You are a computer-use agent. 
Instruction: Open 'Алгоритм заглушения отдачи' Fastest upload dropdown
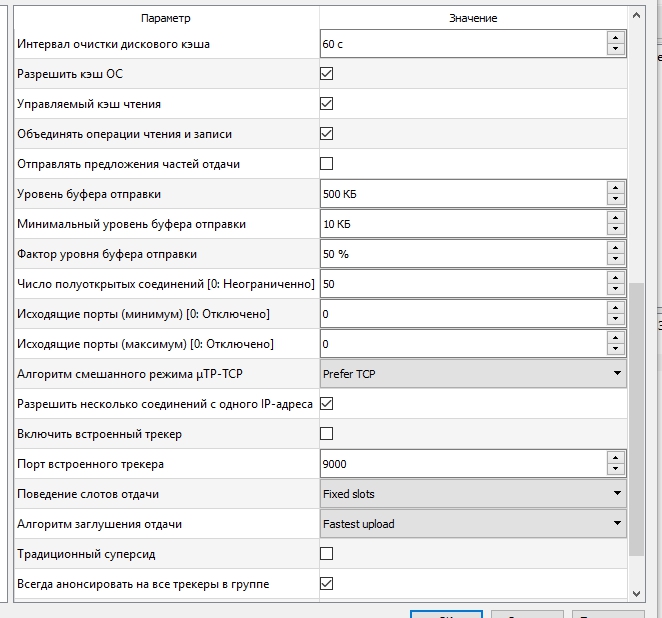[473, 523]
